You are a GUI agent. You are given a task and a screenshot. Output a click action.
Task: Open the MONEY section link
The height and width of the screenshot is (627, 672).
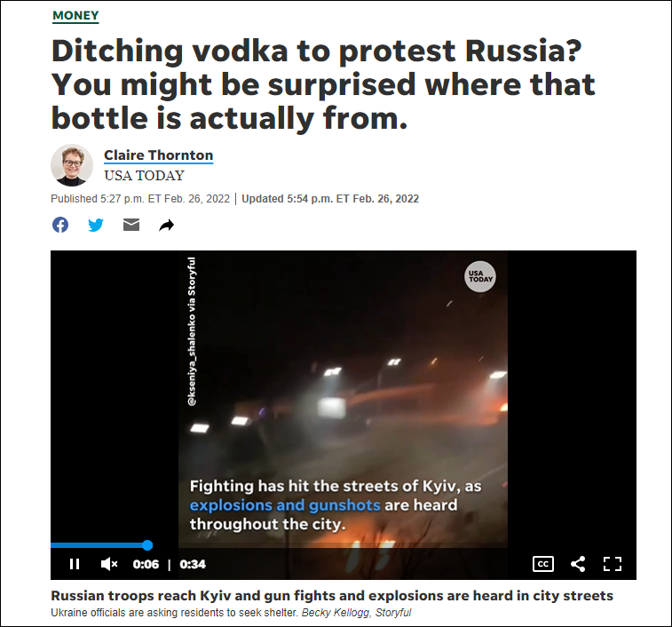75,15
